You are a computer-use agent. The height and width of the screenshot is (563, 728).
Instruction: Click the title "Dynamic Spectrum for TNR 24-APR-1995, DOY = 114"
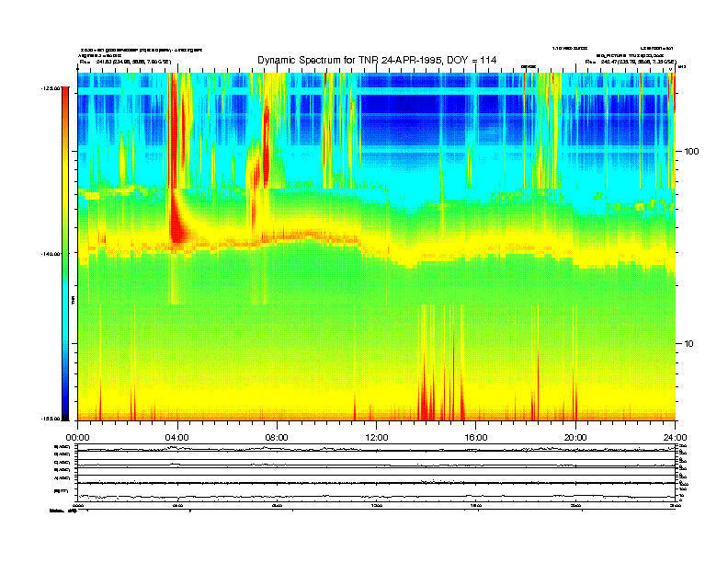click(x=377, y=61)
